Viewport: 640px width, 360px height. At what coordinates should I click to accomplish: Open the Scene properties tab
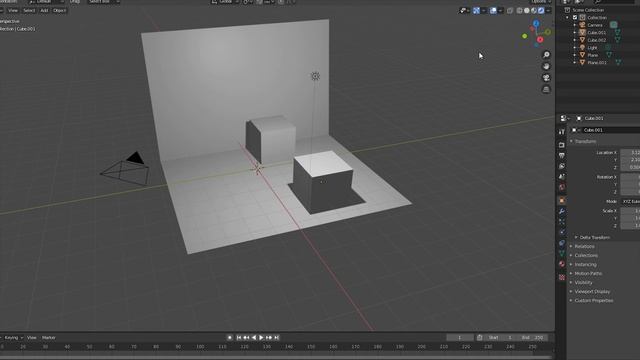(562, 177)
